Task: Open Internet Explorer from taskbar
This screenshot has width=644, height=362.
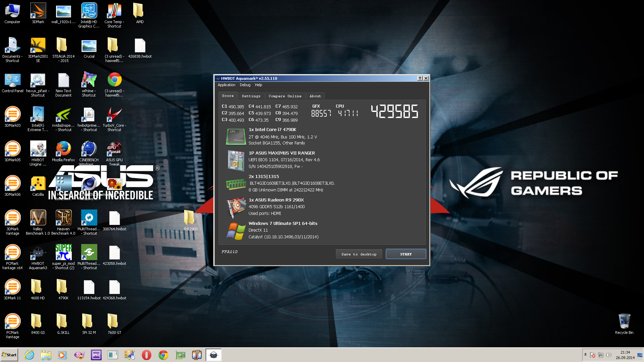Action: [x=30, y=355]
